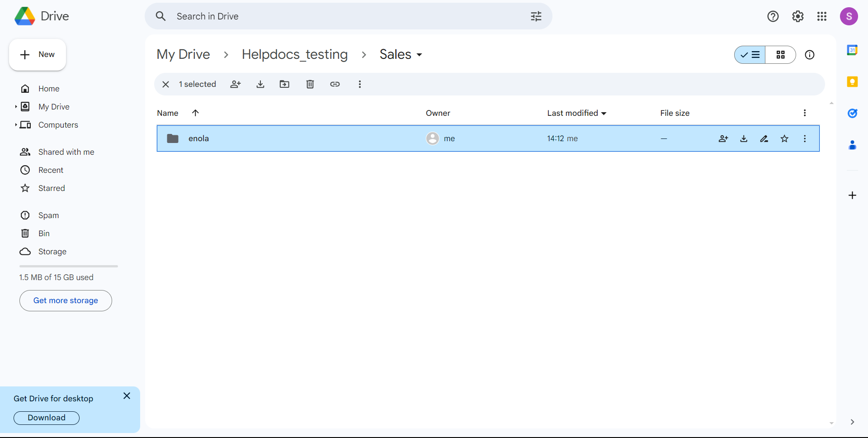868x438 pixels.
Task: Rename the enola folder with pencil icon
Action: tap(764, 139)
